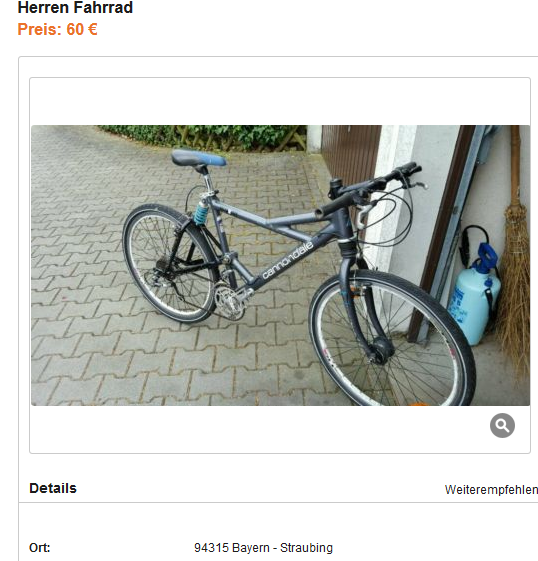Click the crankset chainrings on the bike
The width and height of the screenshot is (538, 561).
(x=230, y=303)
